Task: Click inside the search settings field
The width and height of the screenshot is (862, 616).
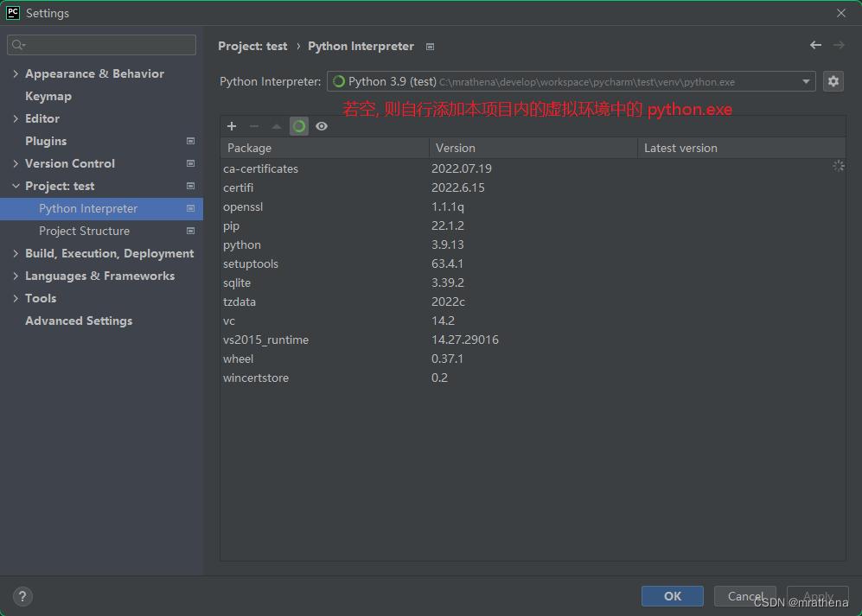Action: [101, 44]
